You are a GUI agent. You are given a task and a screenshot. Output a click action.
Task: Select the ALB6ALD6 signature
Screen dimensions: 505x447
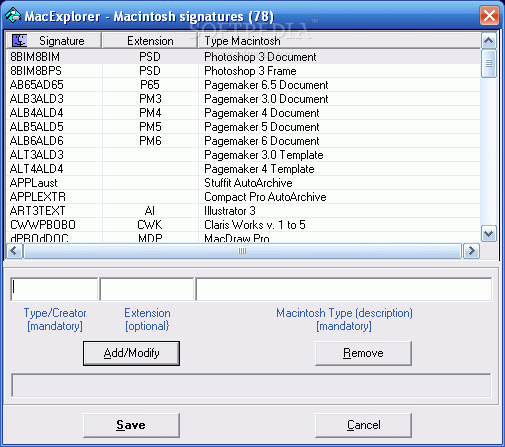(37, 141)
